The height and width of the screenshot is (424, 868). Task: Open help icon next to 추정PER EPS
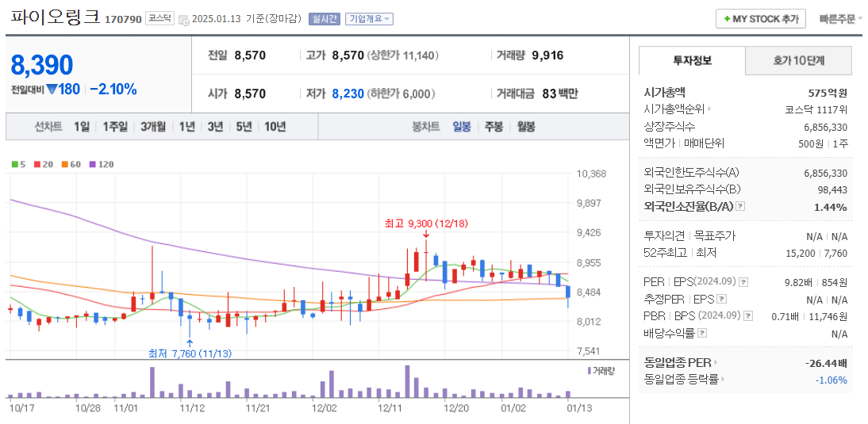[x=721, y=299]
